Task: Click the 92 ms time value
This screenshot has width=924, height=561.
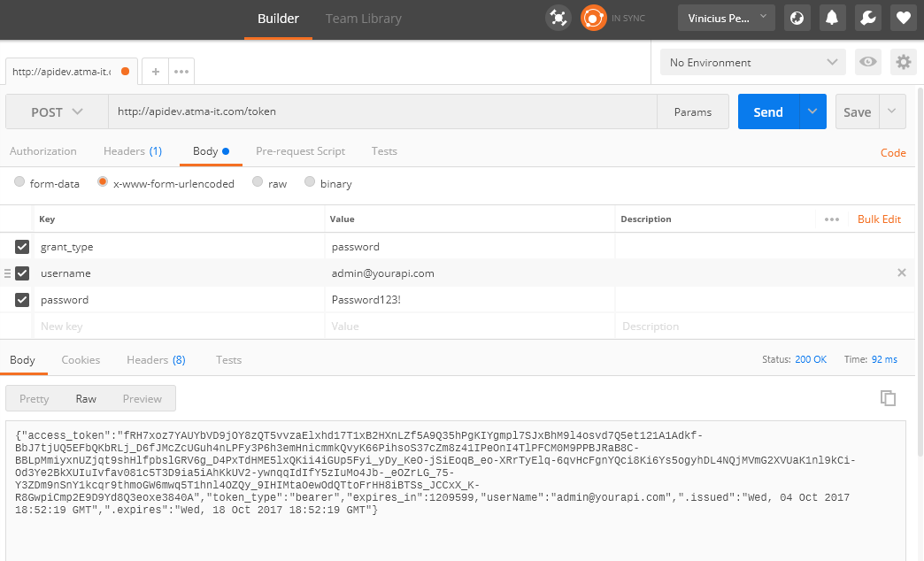Action: point(884,359)
